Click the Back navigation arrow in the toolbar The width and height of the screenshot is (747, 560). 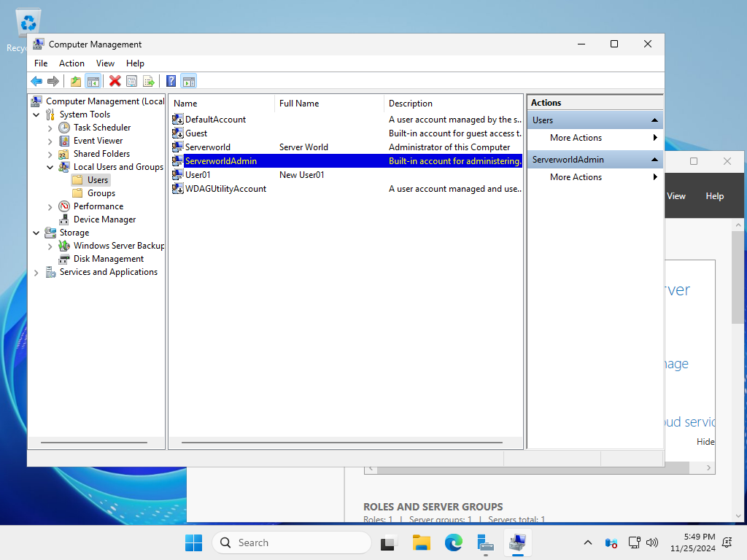[36, 81]
